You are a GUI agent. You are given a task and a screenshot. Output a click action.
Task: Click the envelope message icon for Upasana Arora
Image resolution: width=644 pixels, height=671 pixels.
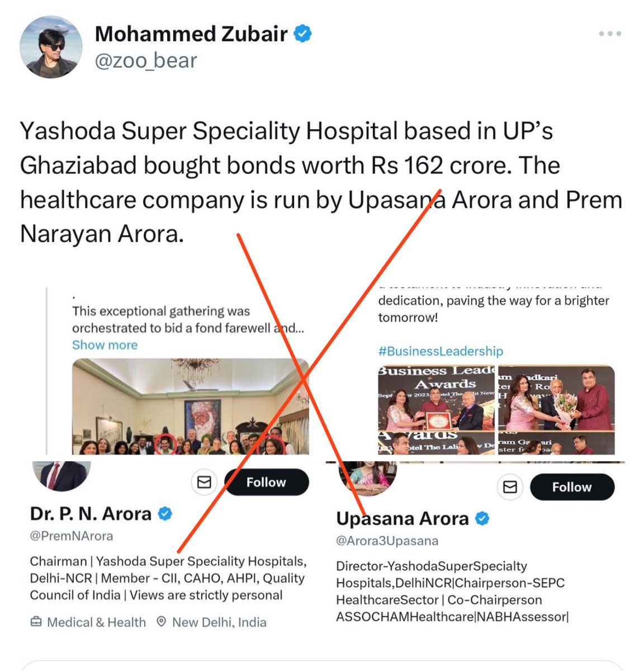click(x=510, y=487)
